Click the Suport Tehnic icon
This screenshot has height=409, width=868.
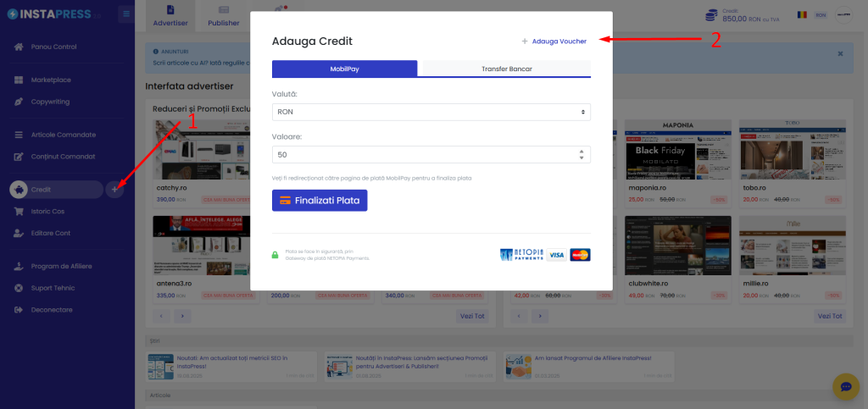pos(19,288)
